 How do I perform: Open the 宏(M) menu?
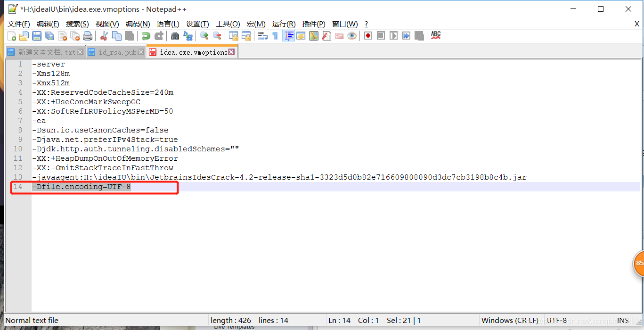point(256,24)
